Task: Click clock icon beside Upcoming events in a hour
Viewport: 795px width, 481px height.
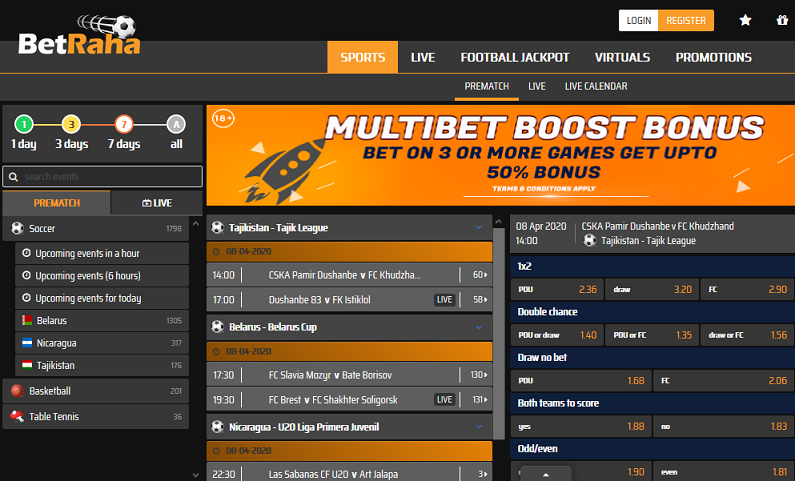Action: (x=26, y=253)
